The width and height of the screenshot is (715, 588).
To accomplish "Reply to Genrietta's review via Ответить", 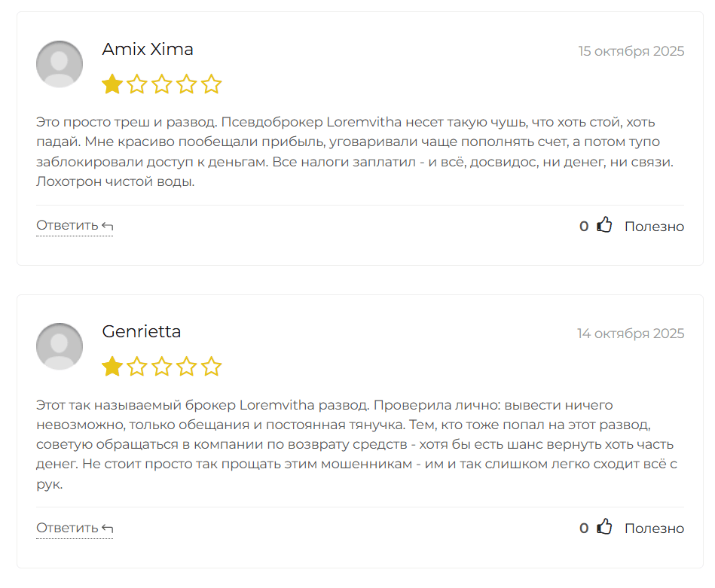I will coord(75,528).
